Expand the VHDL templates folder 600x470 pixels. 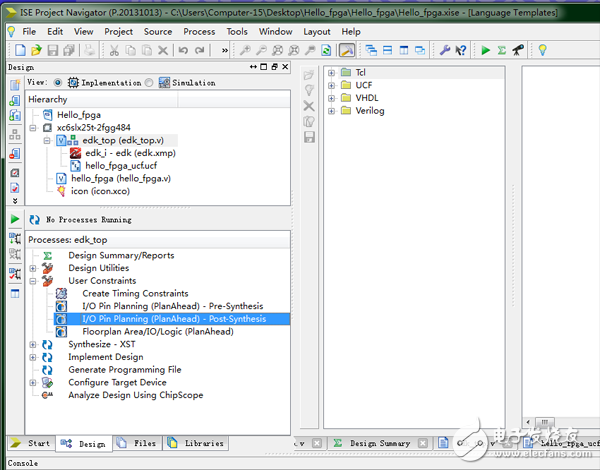(x=331, y=98)
